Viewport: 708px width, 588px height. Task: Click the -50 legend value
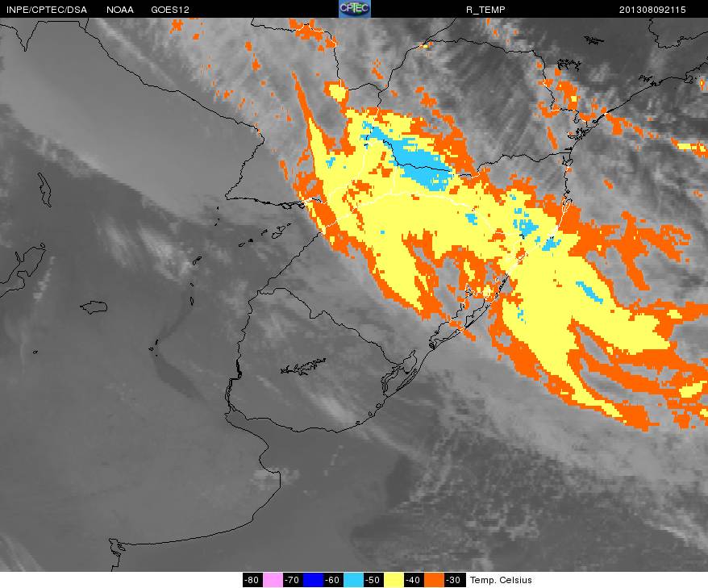click(373, 580)
